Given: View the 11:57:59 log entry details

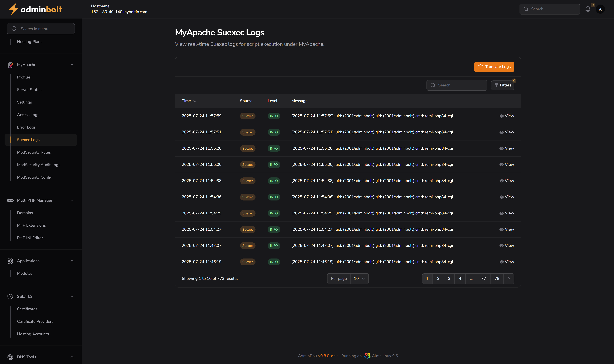Looking at the screenshot, I should tap(506, 116).
